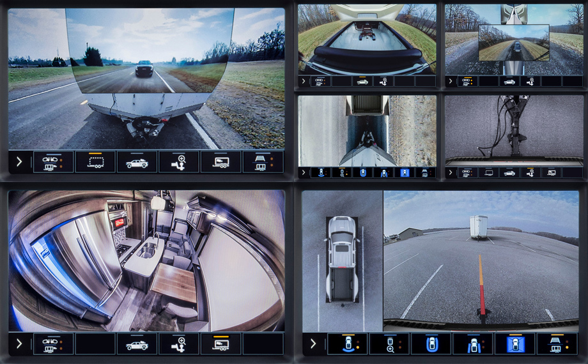Toggle rear park assist view in bottom-right screen
The image size is (588, 364).
point(348,344)
